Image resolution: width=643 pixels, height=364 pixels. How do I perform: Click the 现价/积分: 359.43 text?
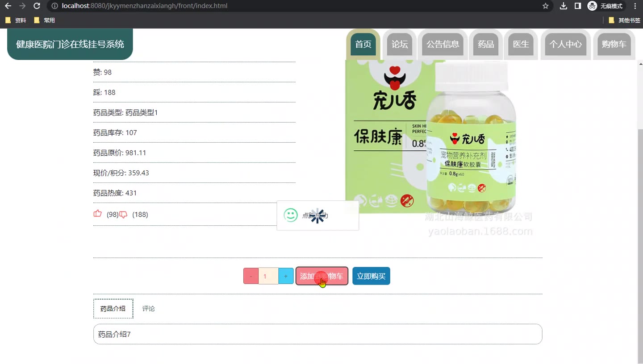pyautogui.click(x=121, y=173)
